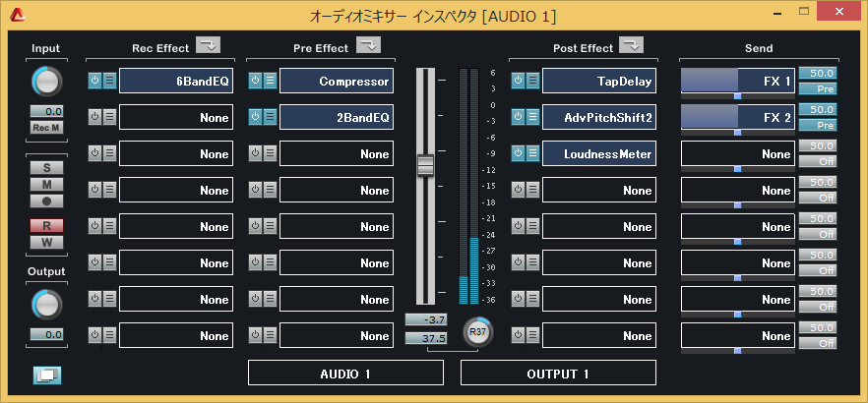Image resolution: width=868 pixels, height=403 pixels.
Task: Click Off button for last send slot
Action: coord(817,343)
